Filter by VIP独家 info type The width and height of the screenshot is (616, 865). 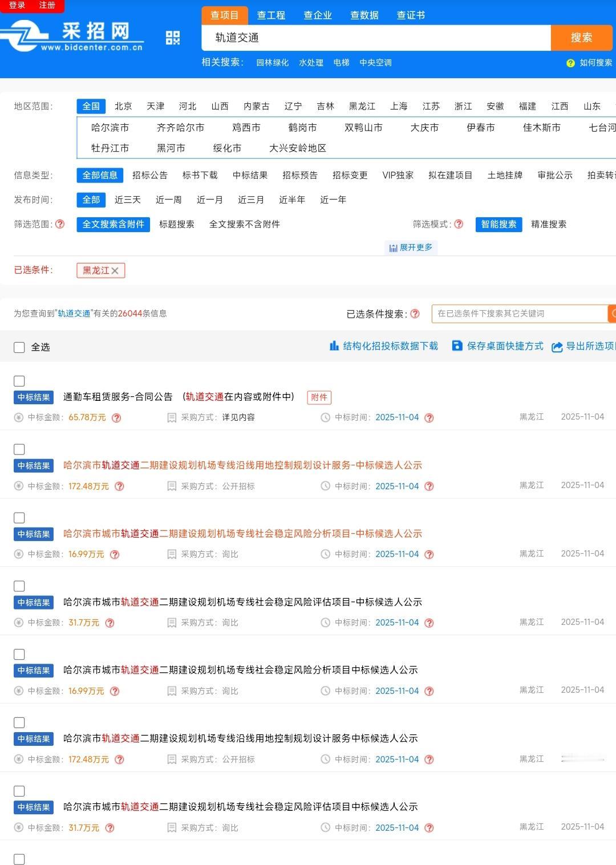click(x=398, y=175)
